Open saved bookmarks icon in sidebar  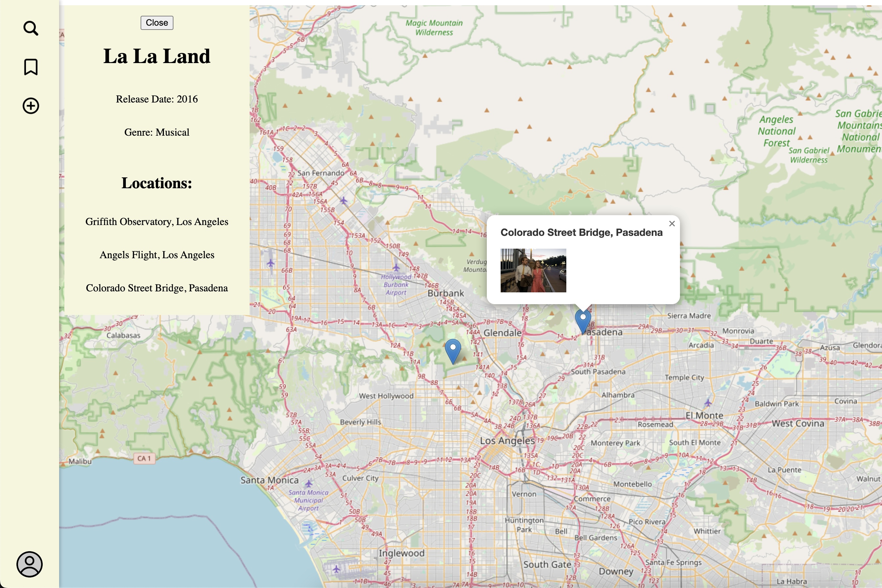pos(30,67)
